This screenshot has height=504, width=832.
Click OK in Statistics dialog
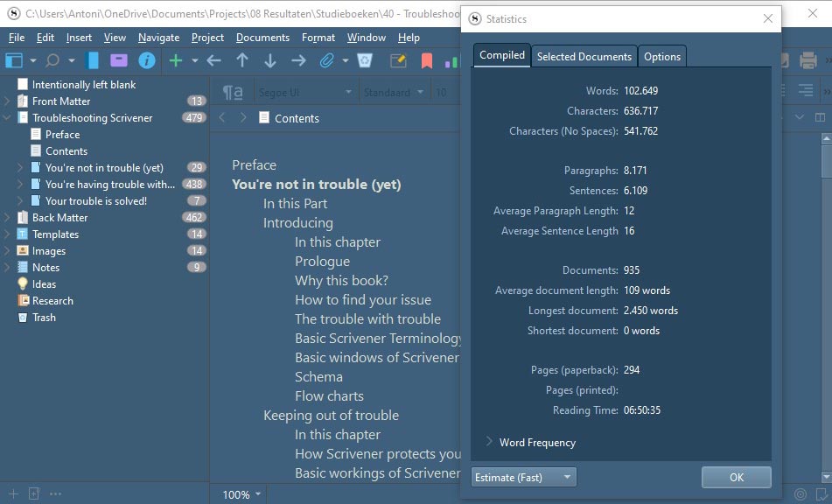tap(737, 477)
